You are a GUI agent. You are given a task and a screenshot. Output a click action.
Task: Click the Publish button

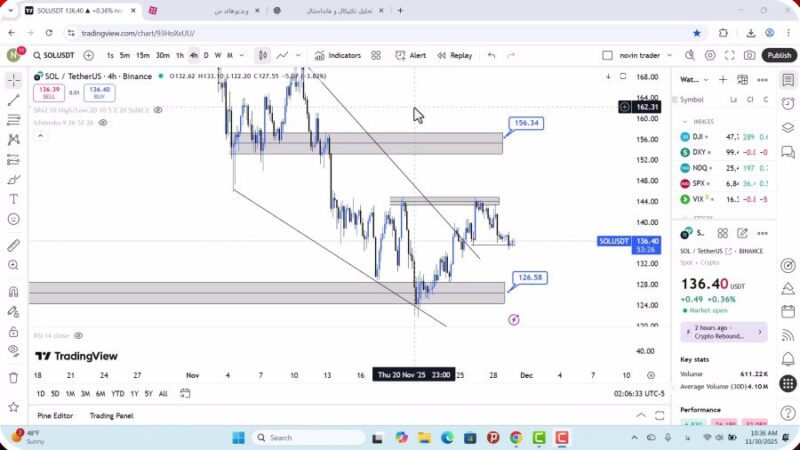tap(778, 56)
